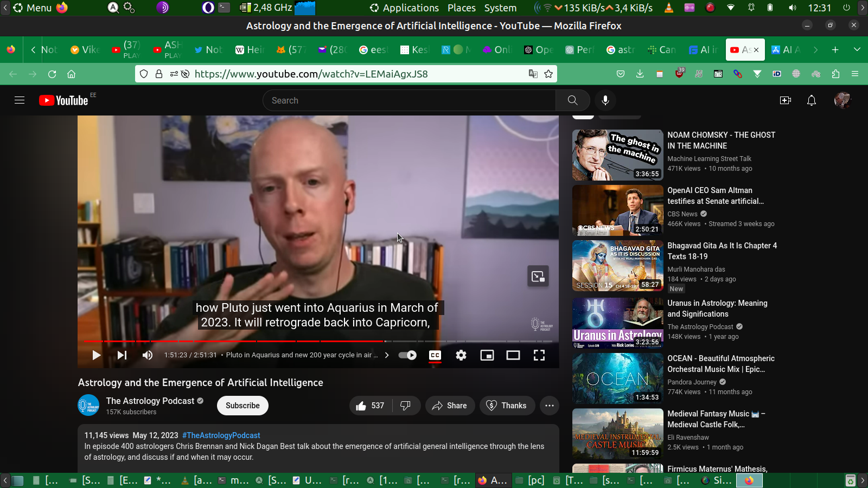Close the active YouTube tab
Viewport: 868px width, 488px height.
click(x=756, y=49)
